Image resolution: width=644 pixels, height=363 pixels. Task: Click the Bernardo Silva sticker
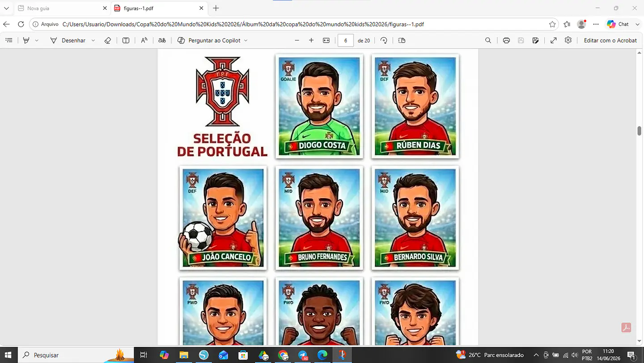point(415,218)
